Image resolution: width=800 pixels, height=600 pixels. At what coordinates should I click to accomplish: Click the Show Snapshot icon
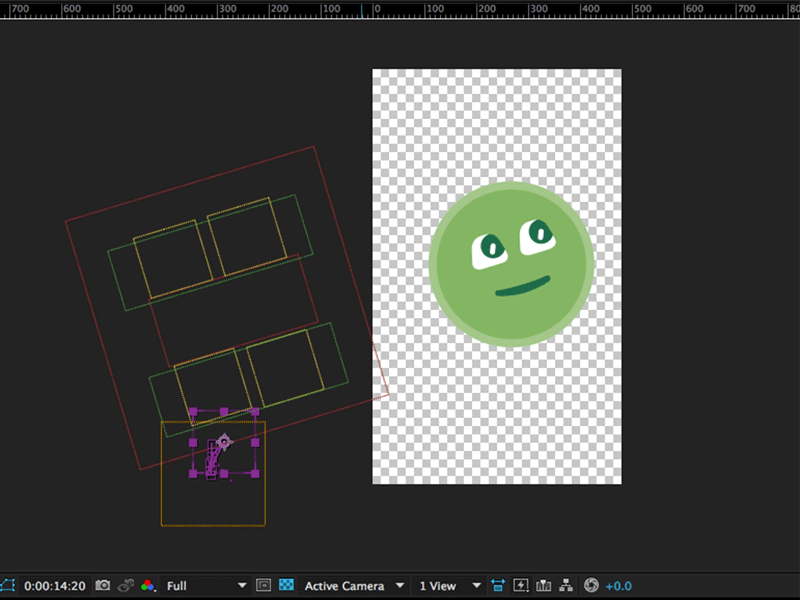[x=126, y=585]
